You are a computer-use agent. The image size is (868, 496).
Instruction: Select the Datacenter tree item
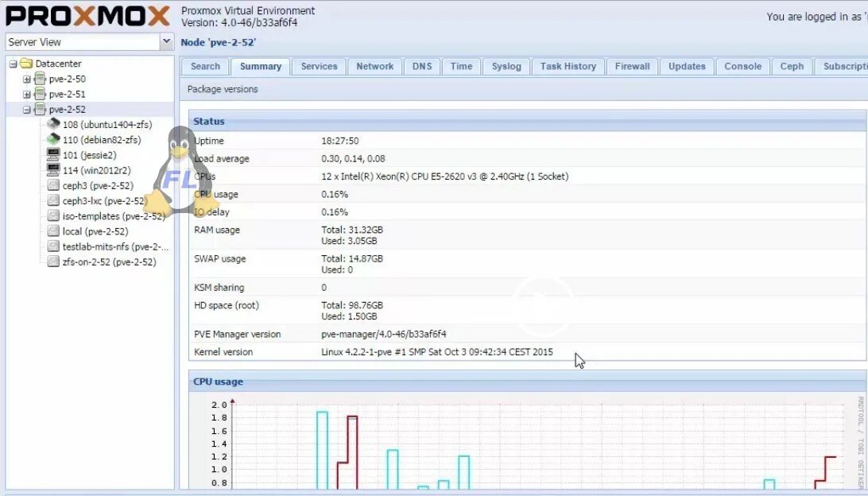point(58,64)
